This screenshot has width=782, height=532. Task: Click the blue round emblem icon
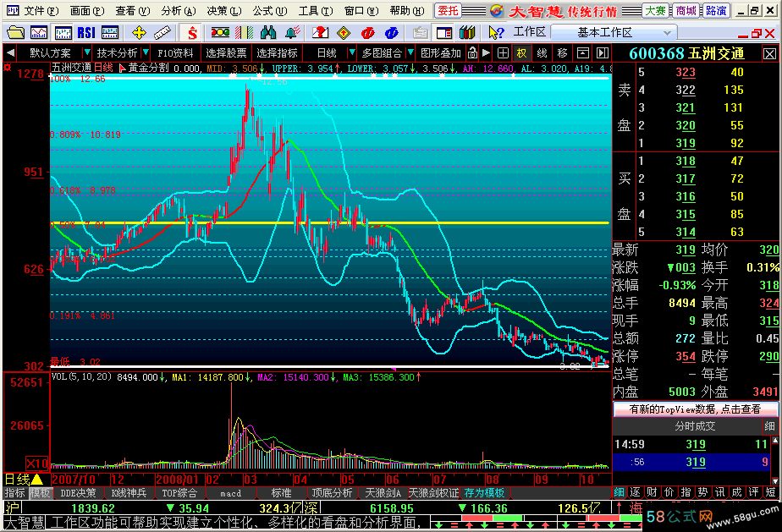pyautogui.click(x=392, y=33)
